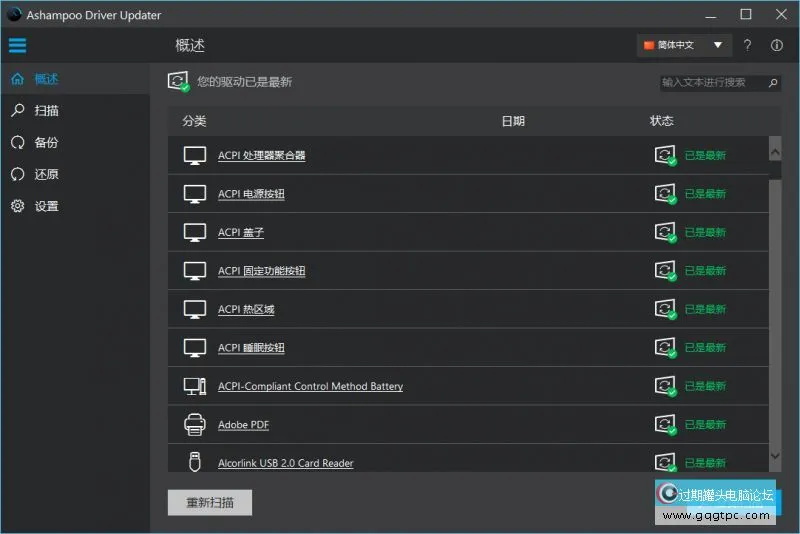Click the info circle icon

pyautogui.click(x=777, y=45)
